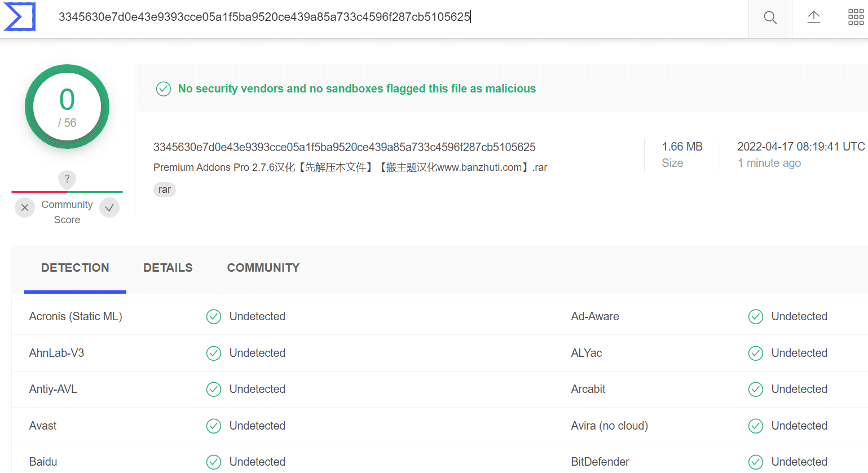Click the upload file icon
The width and height of the screenshot is (868, 473).
813,17
